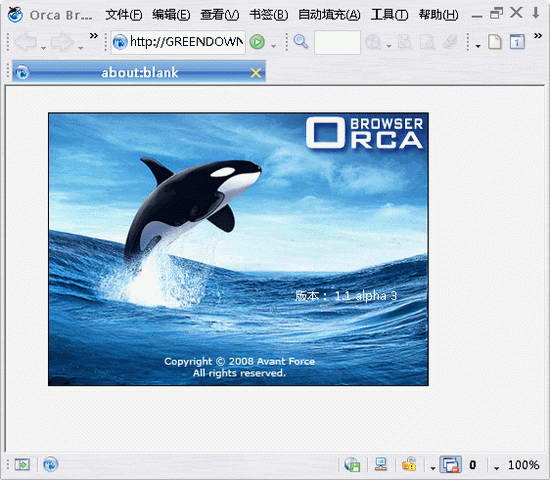Click the third greyed search toolbar icon
The width and height of the screenshot is (550, 480).
coord(428,42)
